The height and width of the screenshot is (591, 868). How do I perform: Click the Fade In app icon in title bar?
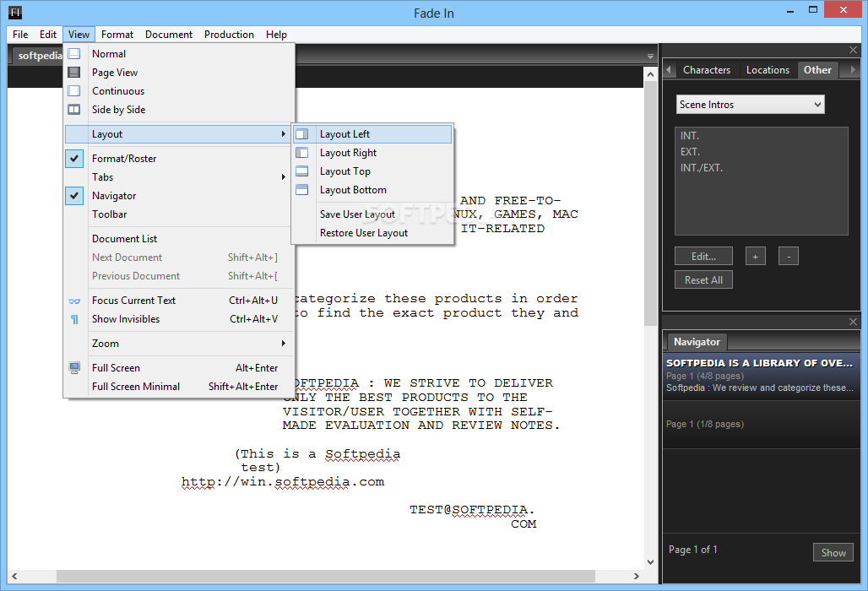pos(15,12)
